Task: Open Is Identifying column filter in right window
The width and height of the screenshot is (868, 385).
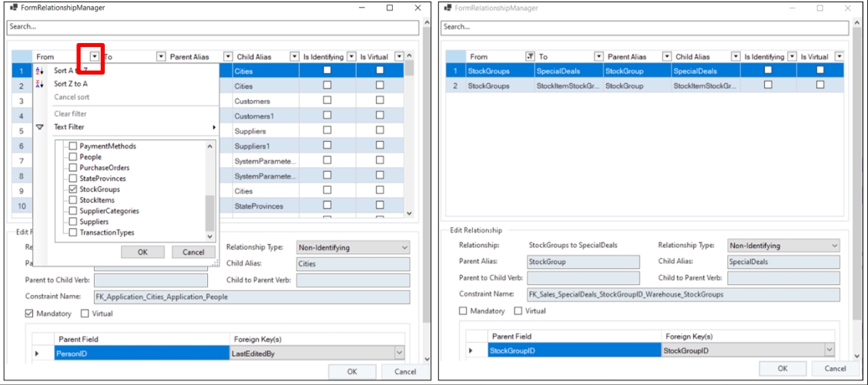Action: tap(792, 57)
